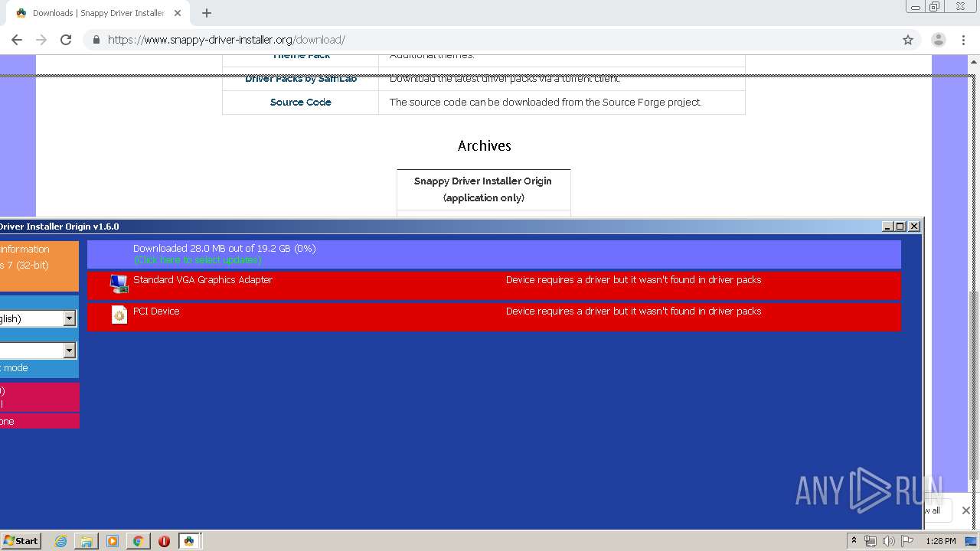This screenshot has height=551, width=980.
Task: Maximize the Snappy Driver Installer window
Action: point(900,227)
